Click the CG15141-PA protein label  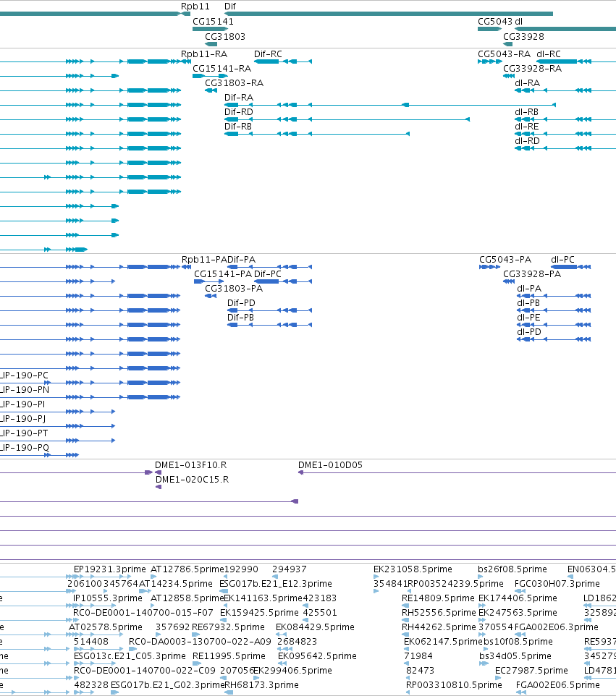click(223, 274)
